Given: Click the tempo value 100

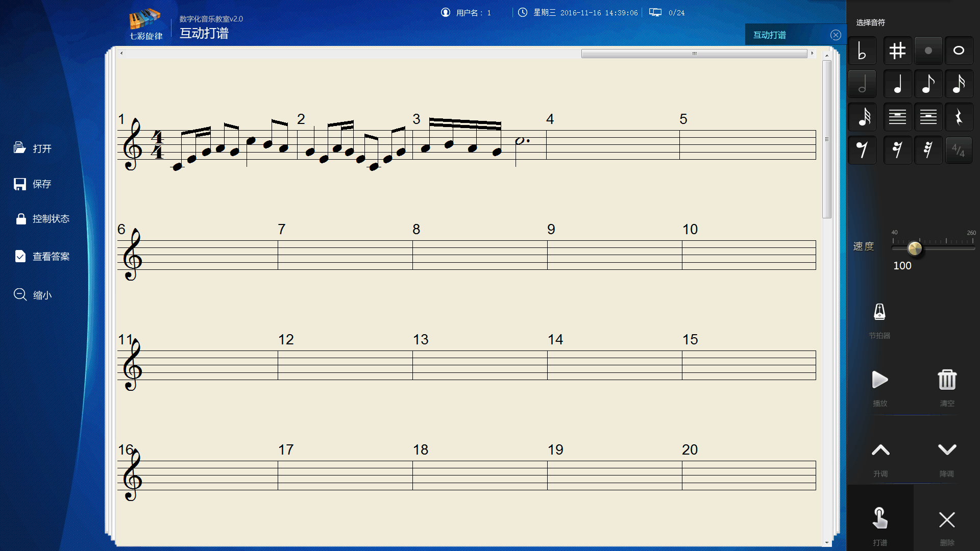Looking at the screenshot, I should click(902, 266).
